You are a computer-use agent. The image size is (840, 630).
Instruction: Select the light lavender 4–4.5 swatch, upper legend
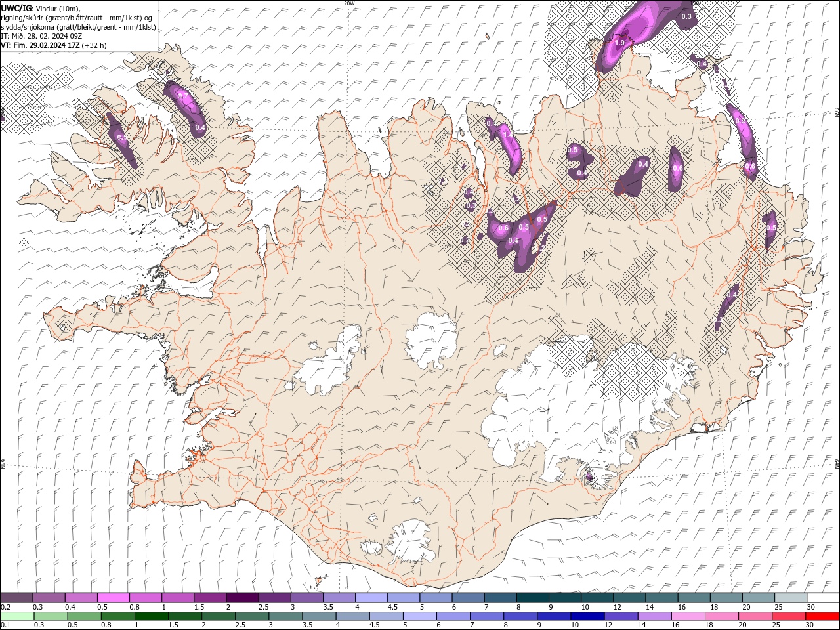click(x=371, y=598)
